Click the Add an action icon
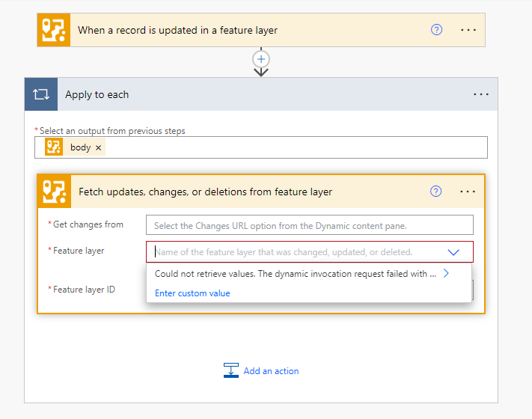Viewport: 532px width, 419px height. [231, 370]
